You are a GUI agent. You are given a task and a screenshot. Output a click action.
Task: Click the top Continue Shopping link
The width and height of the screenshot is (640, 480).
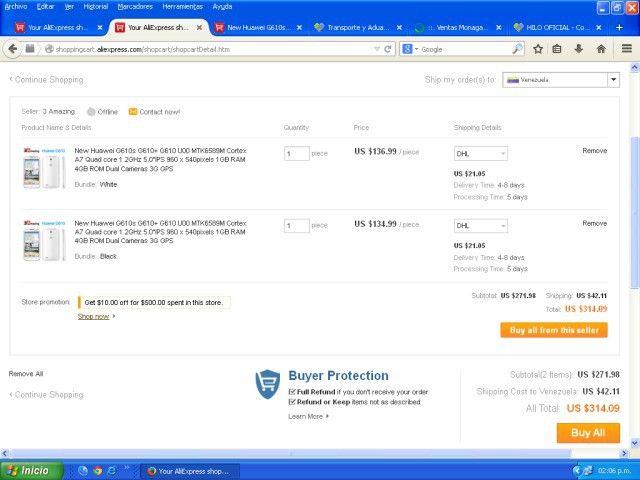point(46,80)
